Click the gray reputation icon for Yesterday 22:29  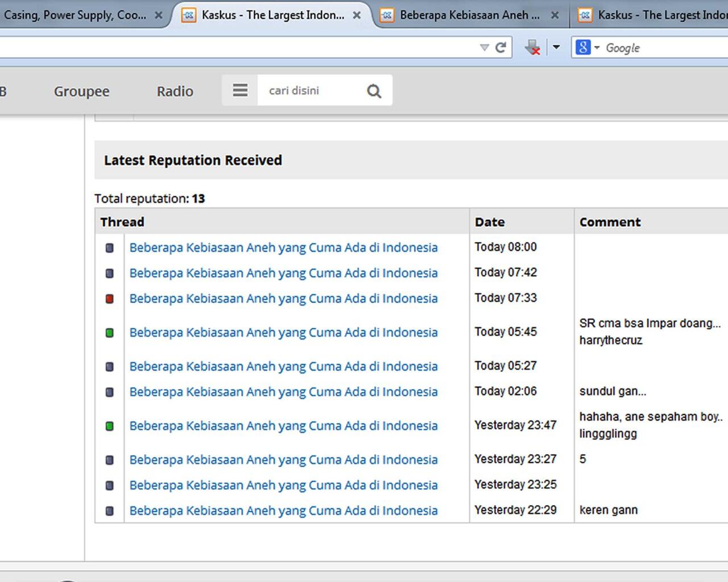[x=110, y=511]
